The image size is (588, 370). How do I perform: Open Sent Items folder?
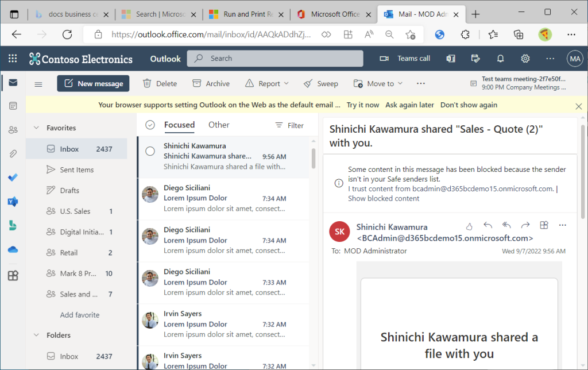[76, 169]
